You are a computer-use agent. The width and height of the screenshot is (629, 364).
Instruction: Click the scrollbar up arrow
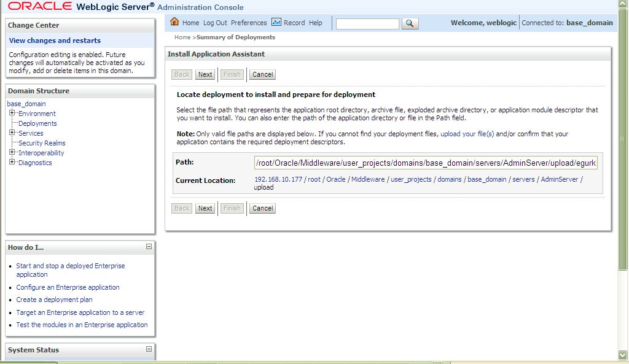click(x=623, y=4)
